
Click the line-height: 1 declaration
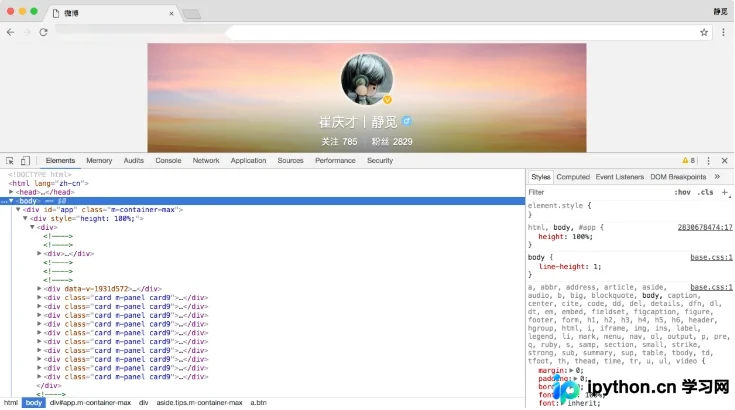tap(570, 267)
